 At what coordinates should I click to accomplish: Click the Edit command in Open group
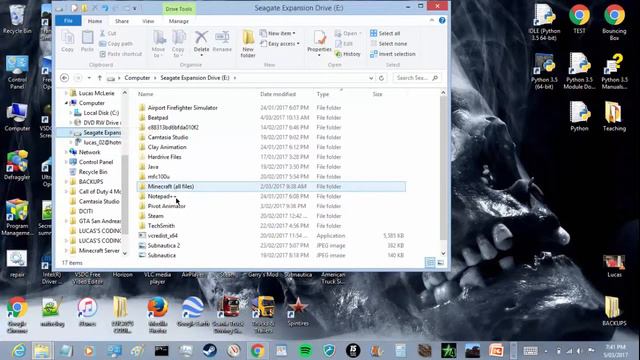344,44
